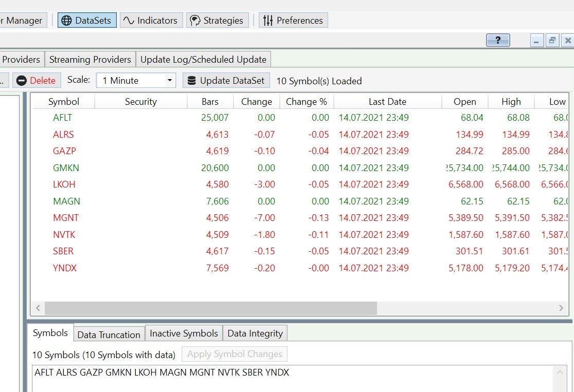Viewport: 574px width, 392px height.
Task: Sort by the Change % column header
Action: point(306,102)
